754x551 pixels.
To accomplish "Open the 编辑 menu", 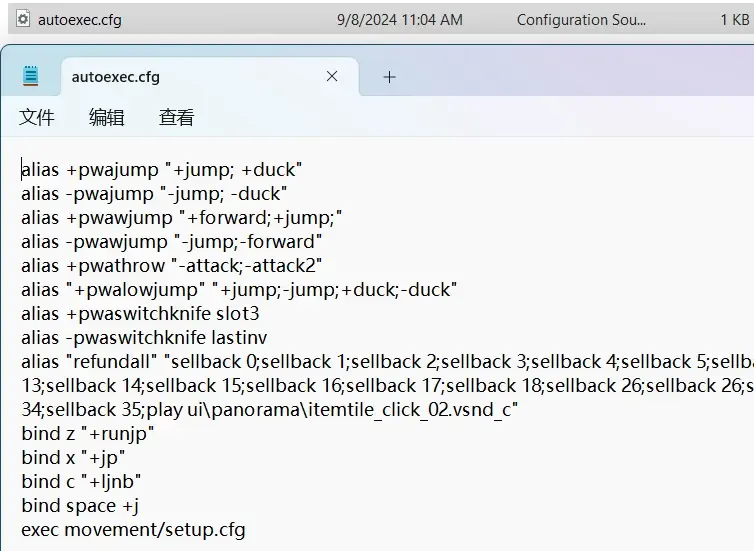I will point(107,117).
